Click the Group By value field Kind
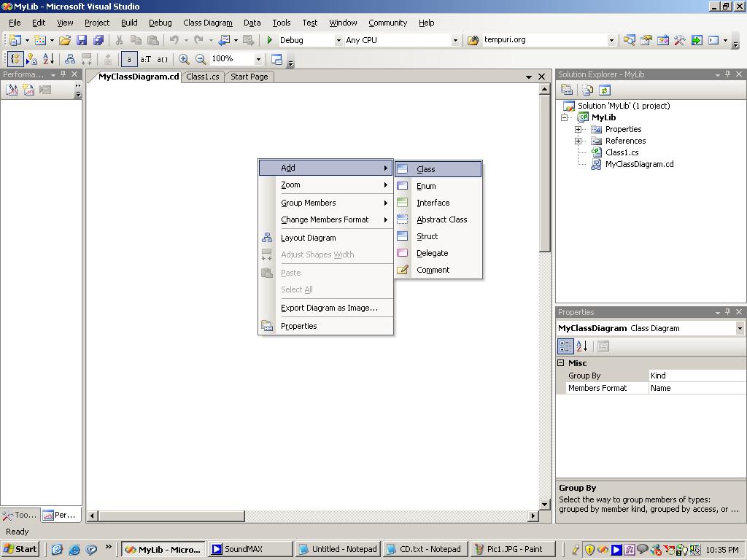Viewport: 747px width, 560px height. tap(697, 376)
